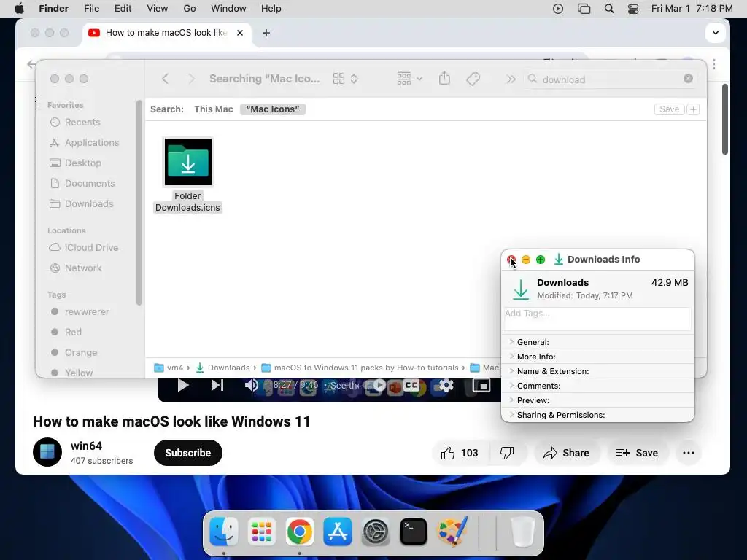Open Recents in Finder sidebar
The height and width of the screenshot is (560, 747).
tap(82, 122)
